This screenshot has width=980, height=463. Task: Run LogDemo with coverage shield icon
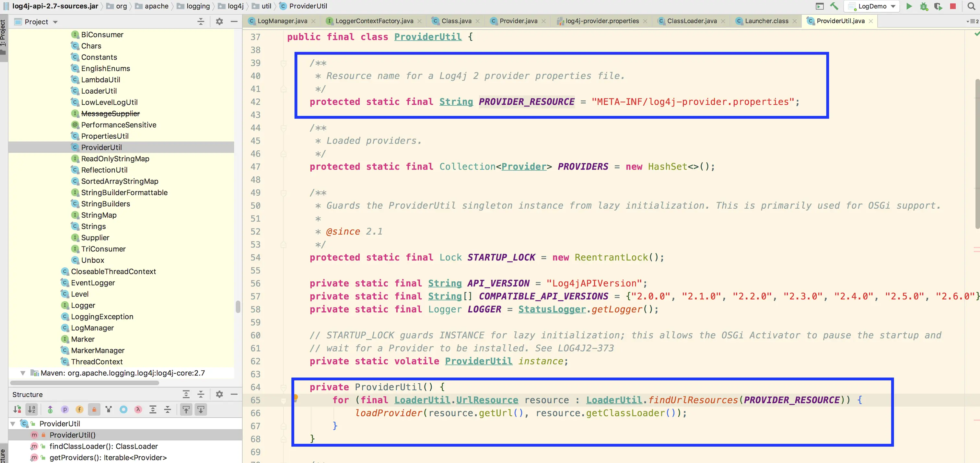(938, 6)
